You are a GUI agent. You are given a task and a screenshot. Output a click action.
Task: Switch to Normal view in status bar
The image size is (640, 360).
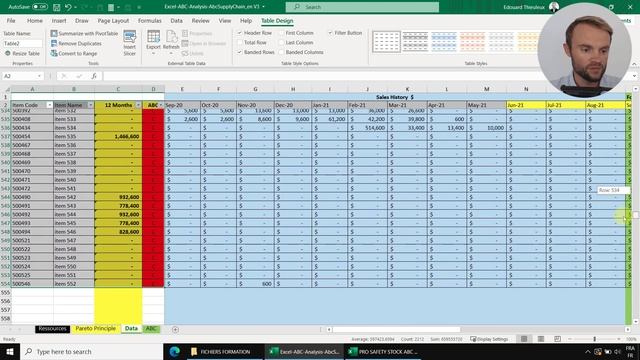pos(524,339)
